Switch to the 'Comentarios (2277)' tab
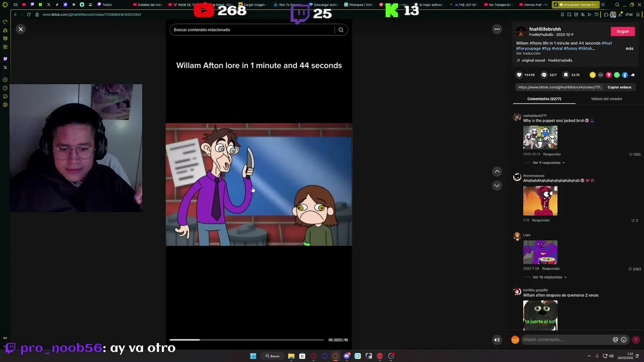The image size is (644, 362). (x=544, y=99)
